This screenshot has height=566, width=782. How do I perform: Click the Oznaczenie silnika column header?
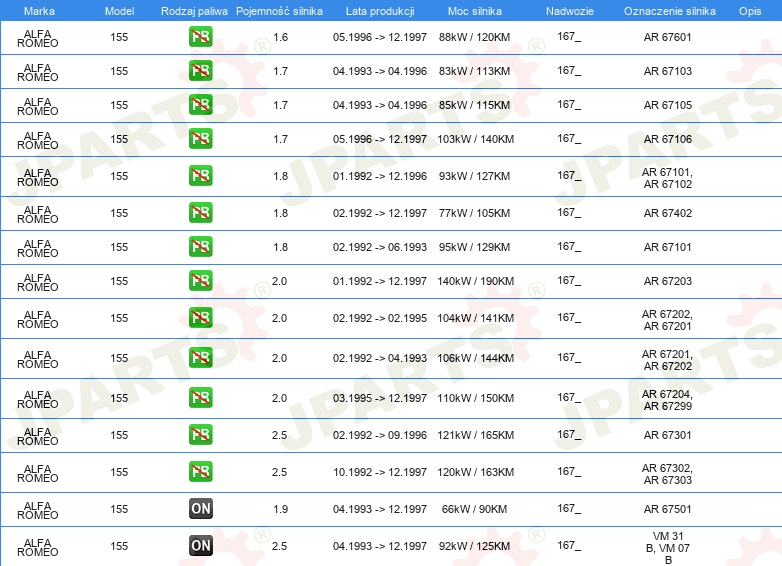(x=669, y=11)
